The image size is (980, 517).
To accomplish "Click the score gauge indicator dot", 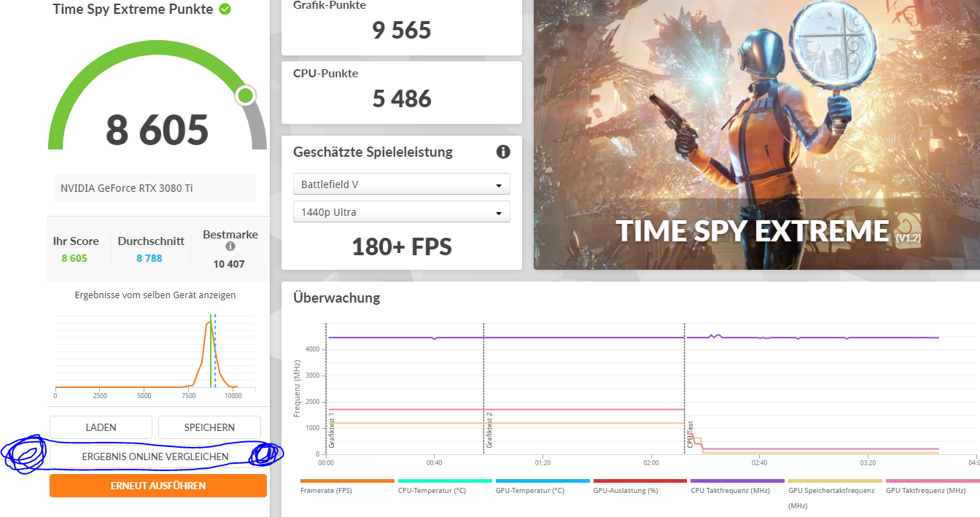I will tap(246, 96).
